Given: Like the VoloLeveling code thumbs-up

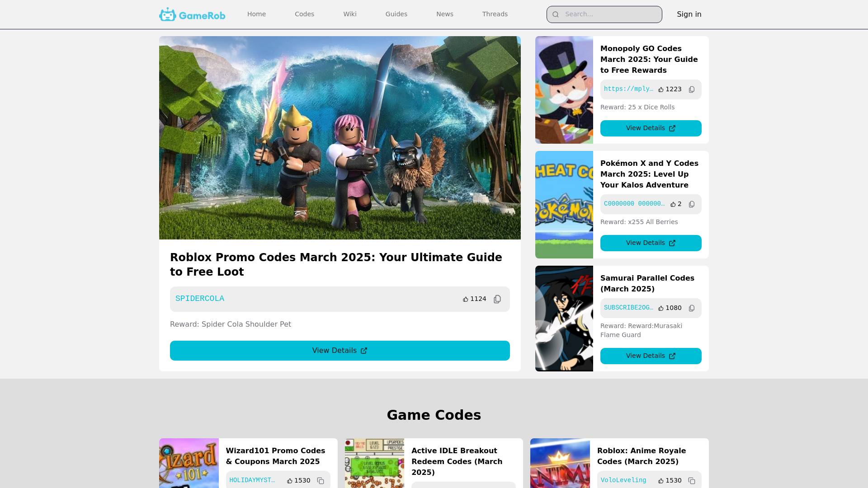Looking at the screenshot, I should tap(661, 481).
